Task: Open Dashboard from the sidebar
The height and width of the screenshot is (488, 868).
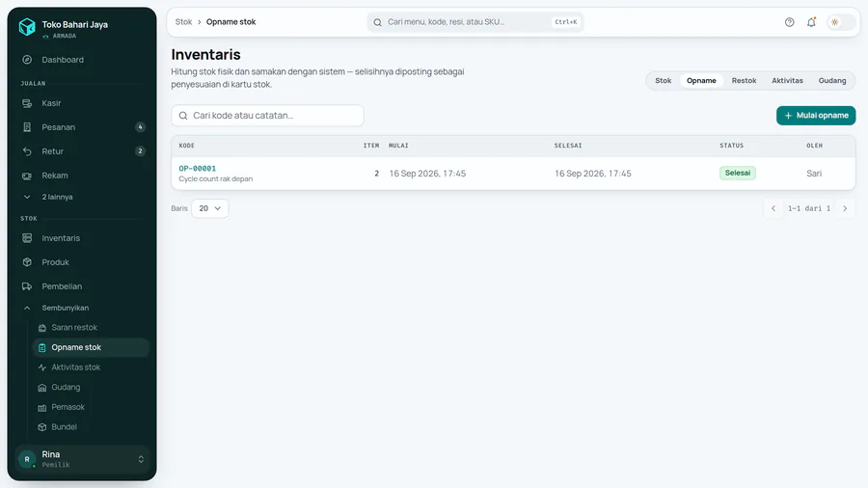Action: 82,60
